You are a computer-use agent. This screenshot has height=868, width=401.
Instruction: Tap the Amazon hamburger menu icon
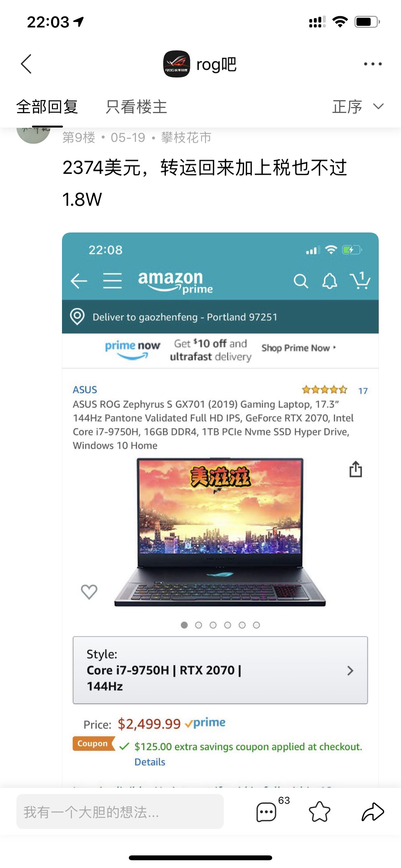pos(112,281)
